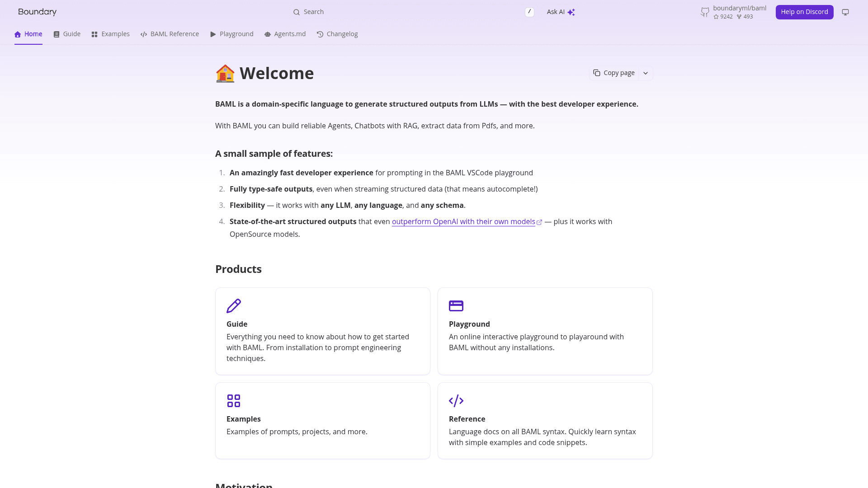Click the pencil icon on Guide card
The width and height of the screenshot is (868, 488).
(x=234, y=306)
